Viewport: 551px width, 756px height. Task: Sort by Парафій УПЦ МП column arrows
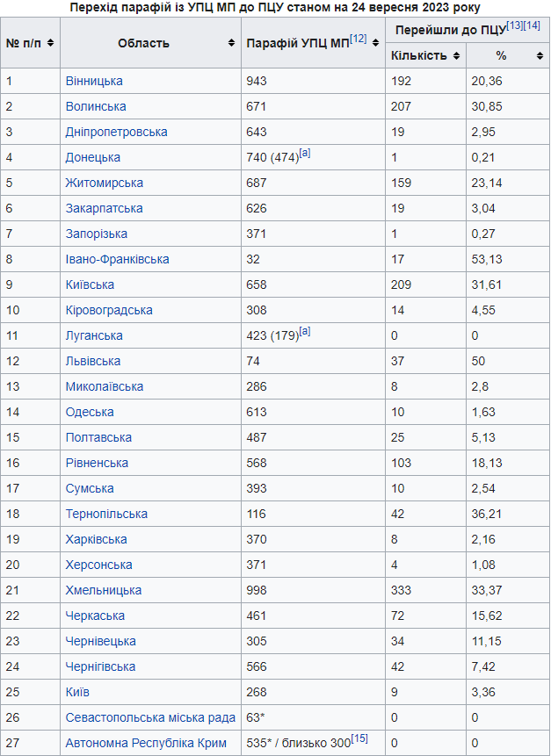pyautogui.click(x=376, y=43)
